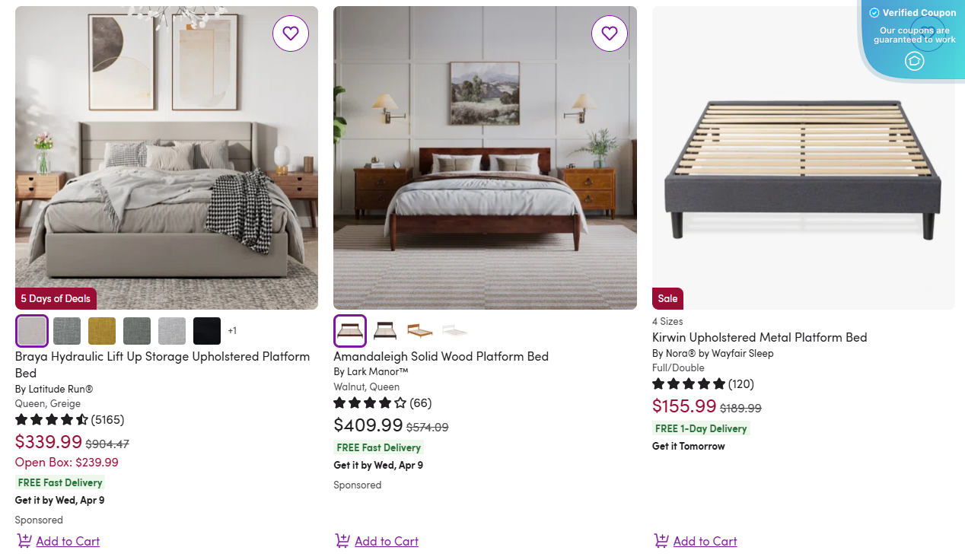Viewport: 965px width, 560px height.
Task: Click the star rating icons for Kirwin bed
Action: click(689, 384)
